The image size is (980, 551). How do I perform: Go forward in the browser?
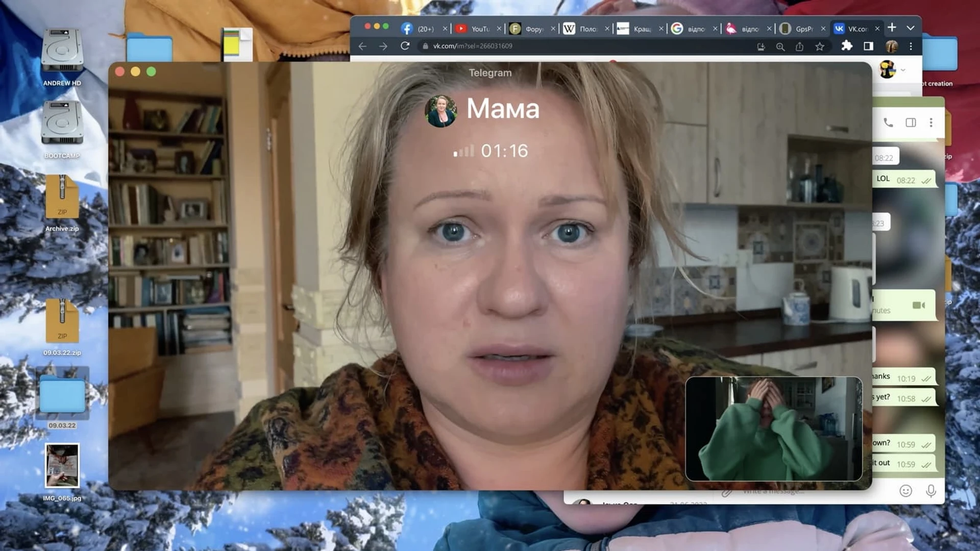pos(383,46)
